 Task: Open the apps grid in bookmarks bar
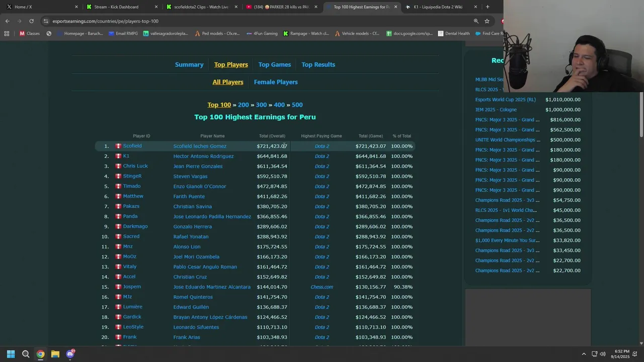(7, 34)
